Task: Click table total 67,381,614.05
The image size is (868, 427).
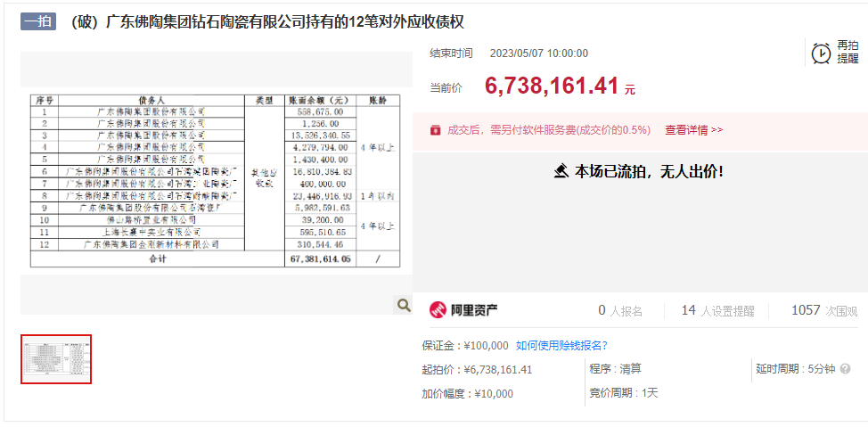Action: pos(320,259)
